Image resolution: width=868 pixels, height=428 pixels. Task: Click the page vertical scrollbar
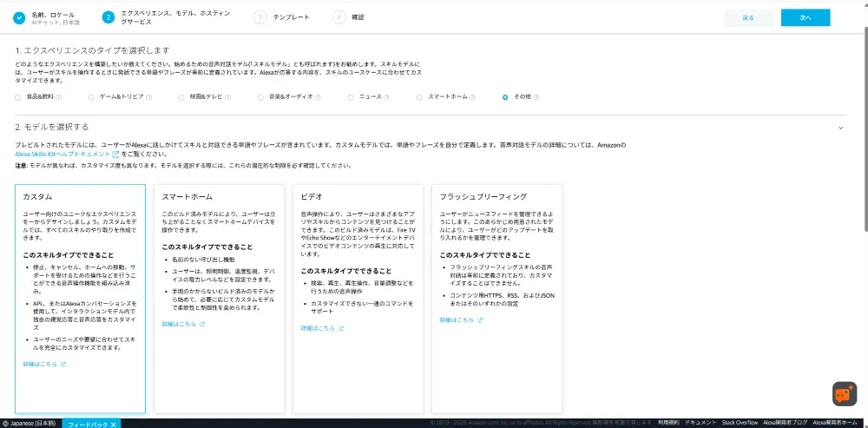865,128
